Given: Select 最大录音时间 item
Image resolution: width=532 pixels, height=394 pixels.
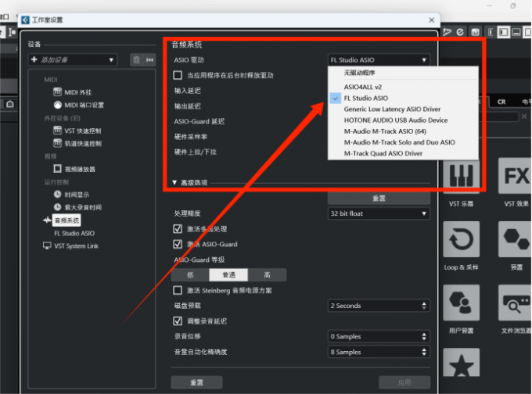Looking at the screenshot, I should (83, 207).
